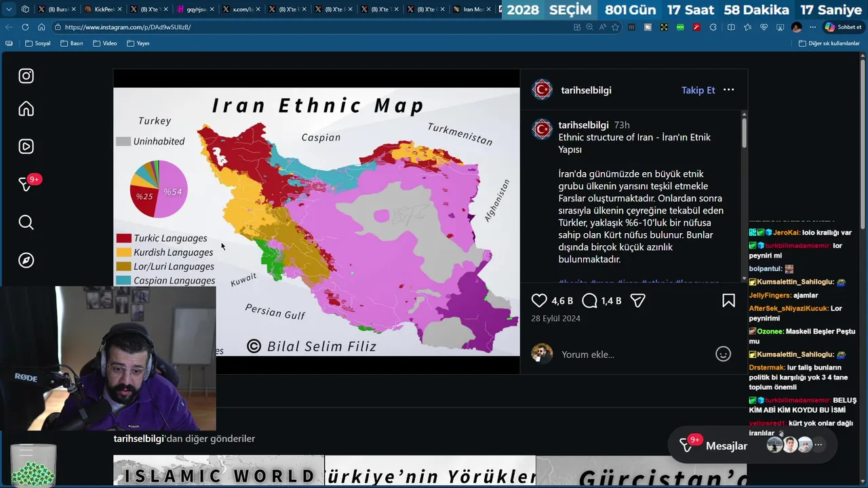Click the hashtag line below the caption
This screenshot has width=868, height=488.
[x=639, y=282]
